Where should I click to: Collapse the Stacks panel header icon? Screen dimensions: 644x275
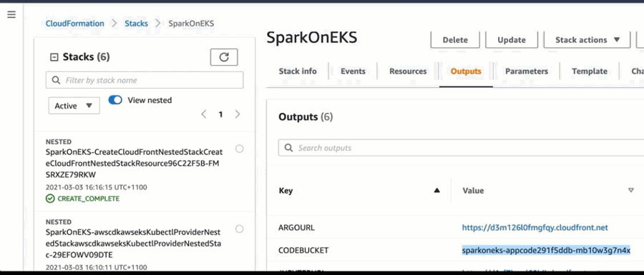pyautogui.click(x=54, y=57)
